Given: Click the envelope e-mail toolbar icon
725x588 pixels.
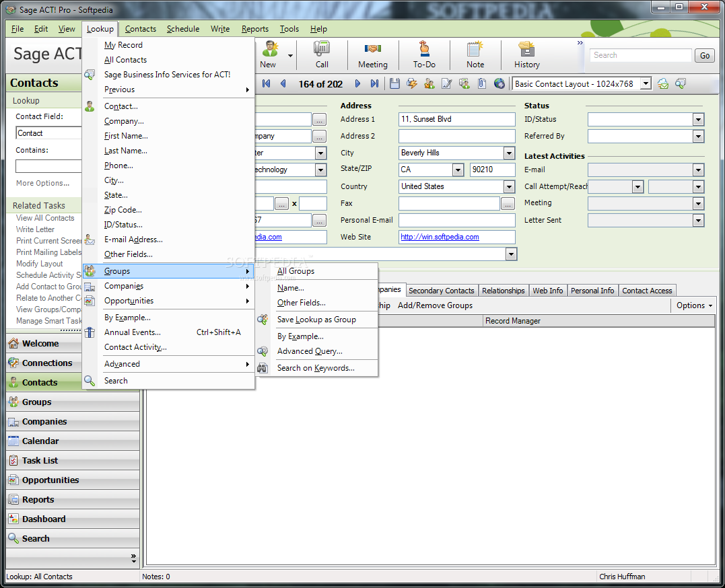Looking at the screenshot, I should pos(663,83).
